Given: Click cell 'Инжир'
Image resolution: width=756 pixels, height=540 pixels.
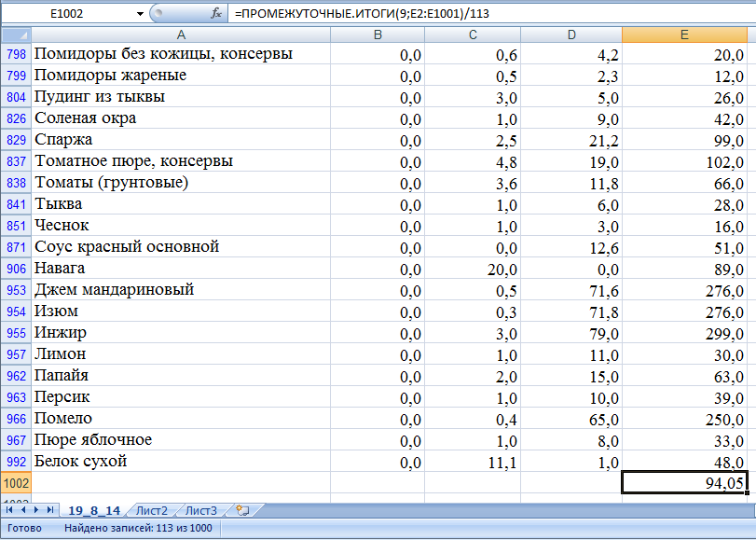Looking at the screenshot, I should click(x=181, y=333).
